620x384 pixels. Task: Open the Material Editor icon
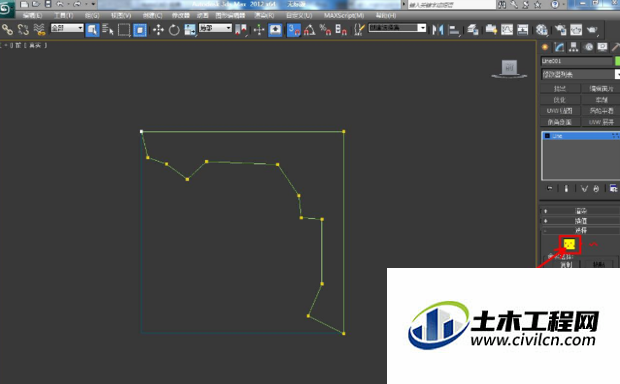point(542,30)
